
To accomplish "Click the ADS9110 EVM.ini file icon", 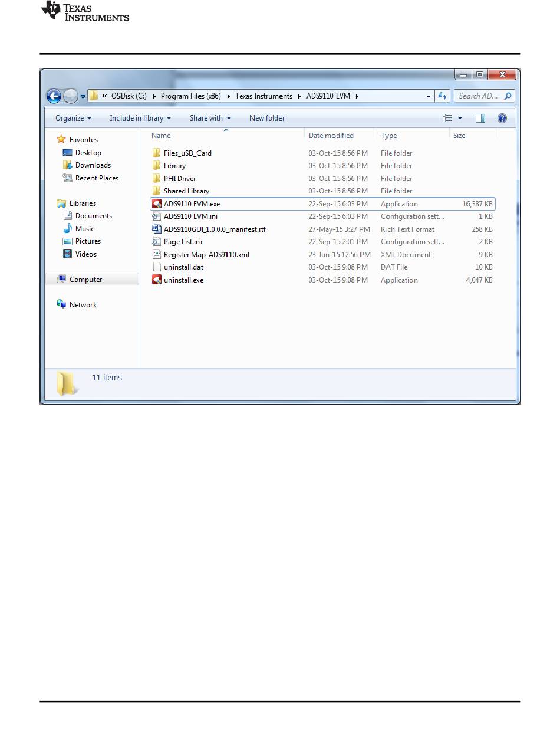I will tap(156, 216).
